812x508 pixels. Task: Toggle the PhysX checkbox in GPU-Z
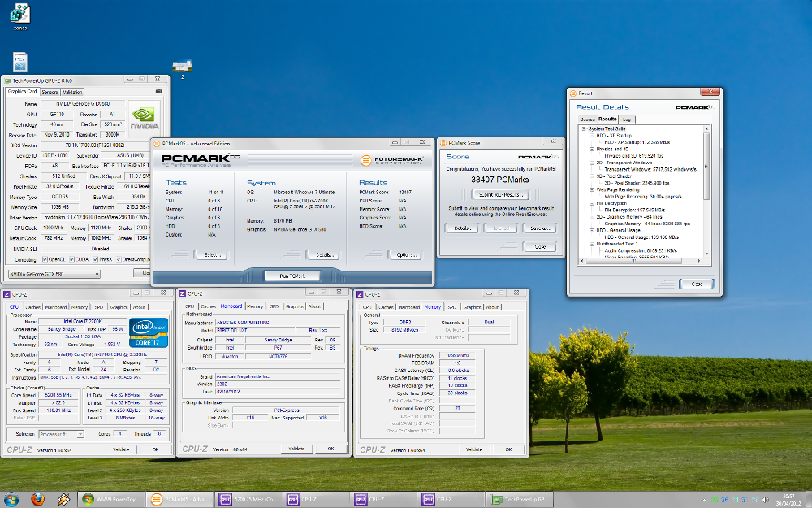pos(95,259)
